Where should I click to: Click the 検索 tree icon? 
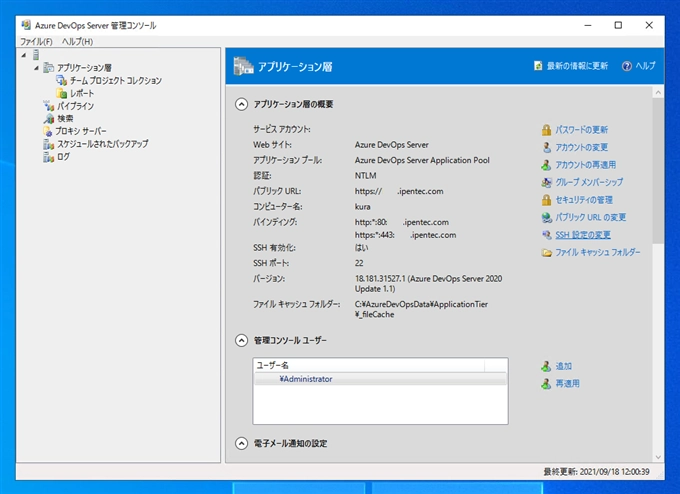pyautogui.click(x=49, y=118)
